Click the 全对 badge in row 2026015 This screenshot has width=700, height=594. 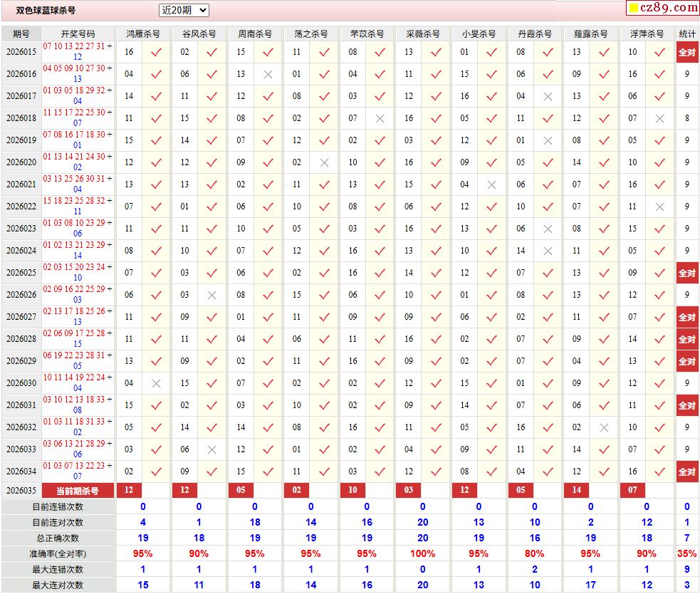pos(686,52)
